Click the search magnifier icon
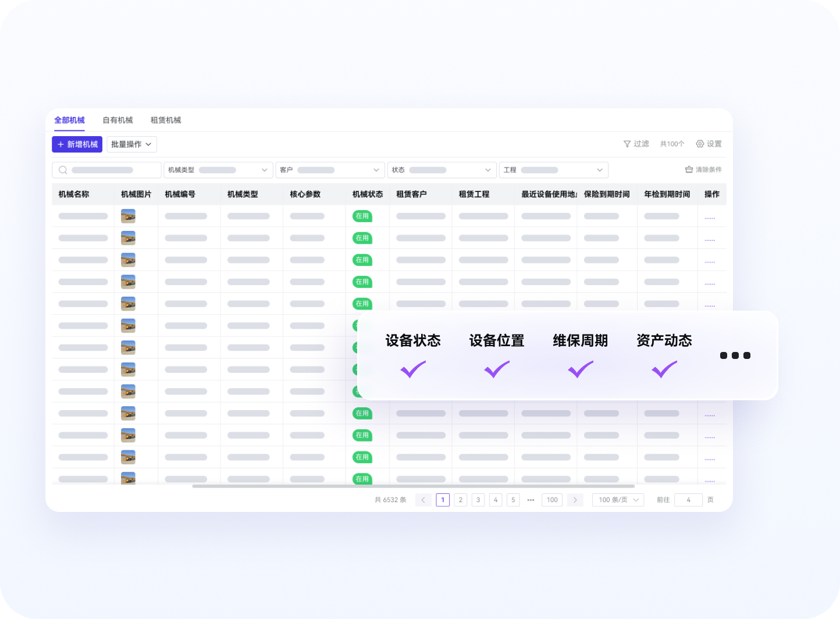840x619 pixels. coord(63,170)
